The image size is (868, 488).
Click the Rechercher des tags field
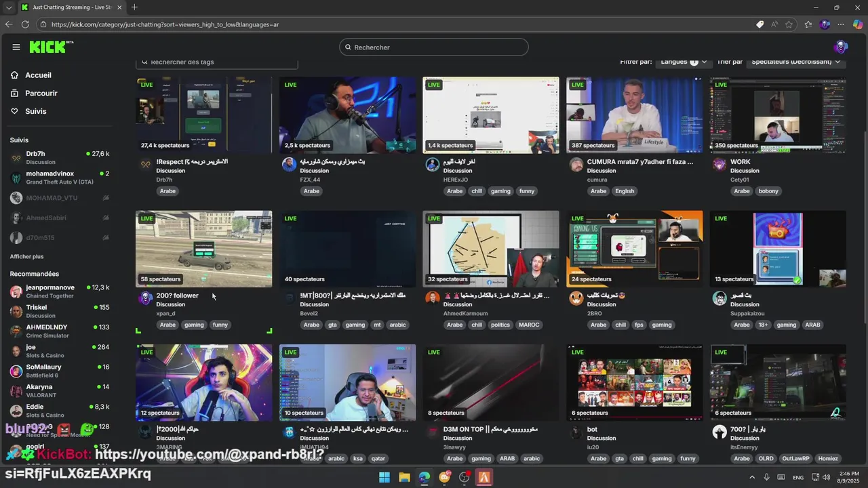(217, 62)
